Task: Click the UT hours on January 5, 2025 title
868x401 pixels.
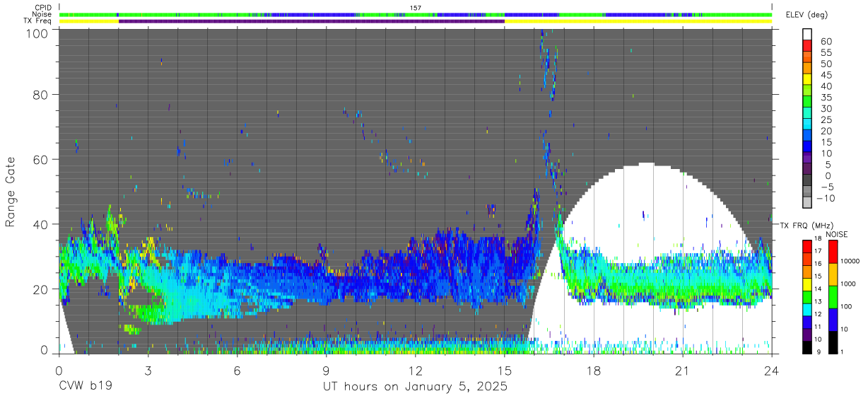Action: (415, 387)
